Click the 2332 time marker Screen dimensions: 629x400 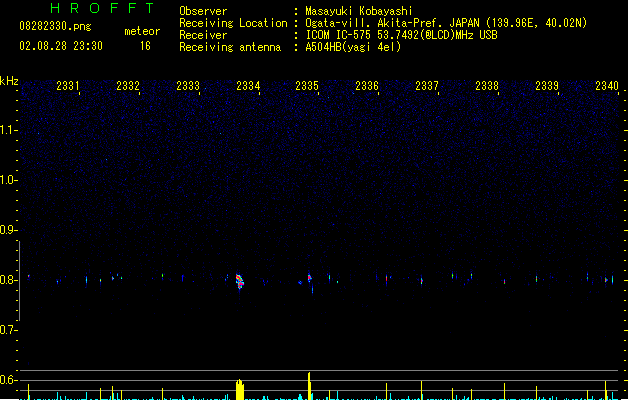tap(128, 86)
